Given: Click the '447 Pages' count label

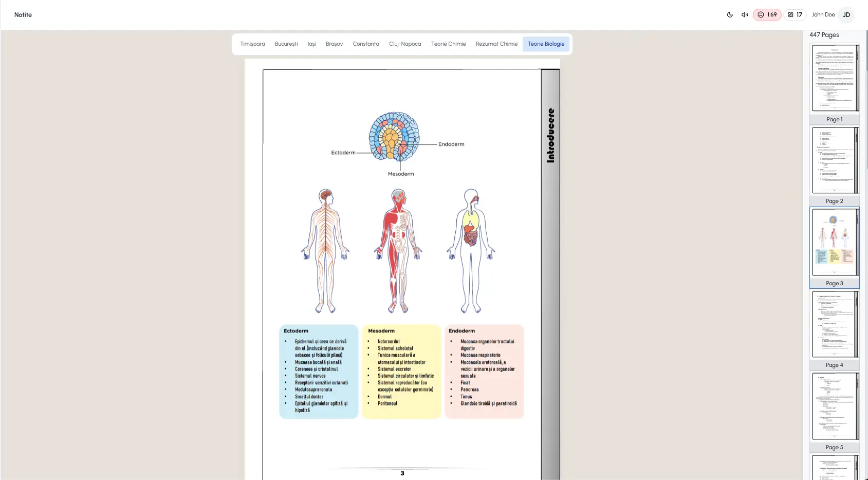Looking at the screenshot, I should pyautogui.click(x=824, y=35).
